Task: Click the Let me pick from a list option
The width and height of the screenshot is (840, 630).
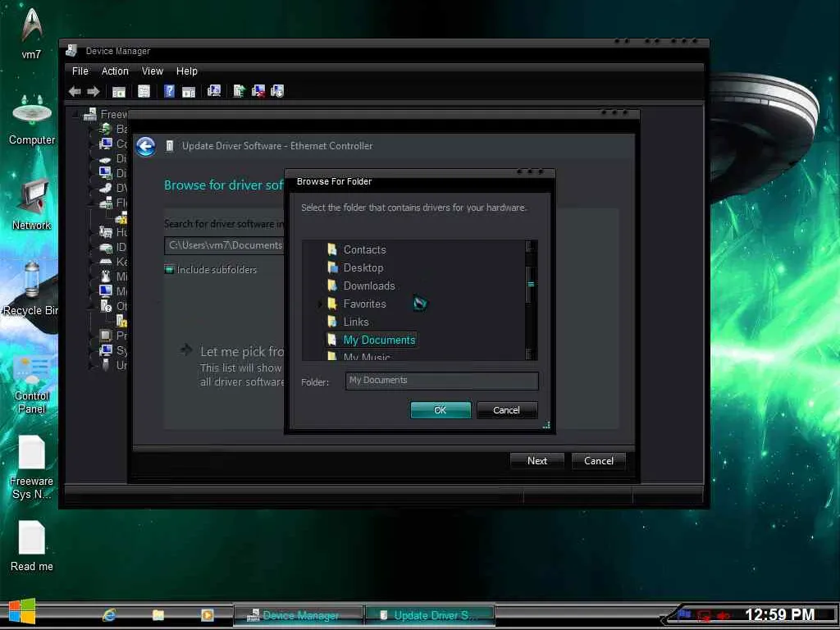Action: (x=231, y=366)
